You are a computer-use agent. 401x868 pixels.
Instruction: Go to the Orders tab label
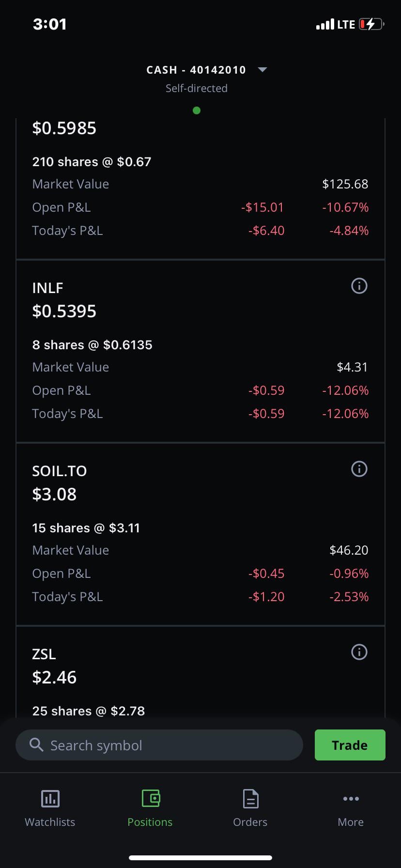pyautogui.click(x=250, y=822)
